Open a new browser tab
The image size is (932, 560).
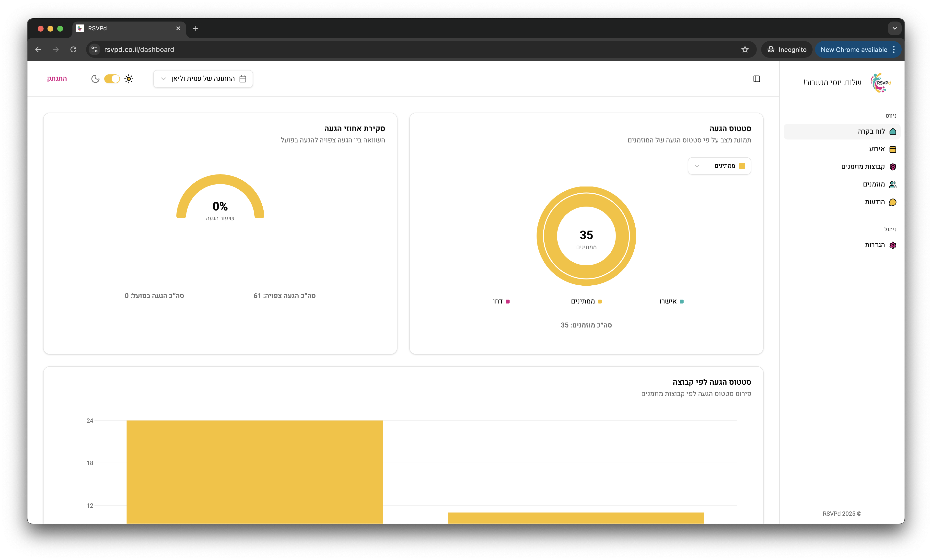click(x=196, y=28)
